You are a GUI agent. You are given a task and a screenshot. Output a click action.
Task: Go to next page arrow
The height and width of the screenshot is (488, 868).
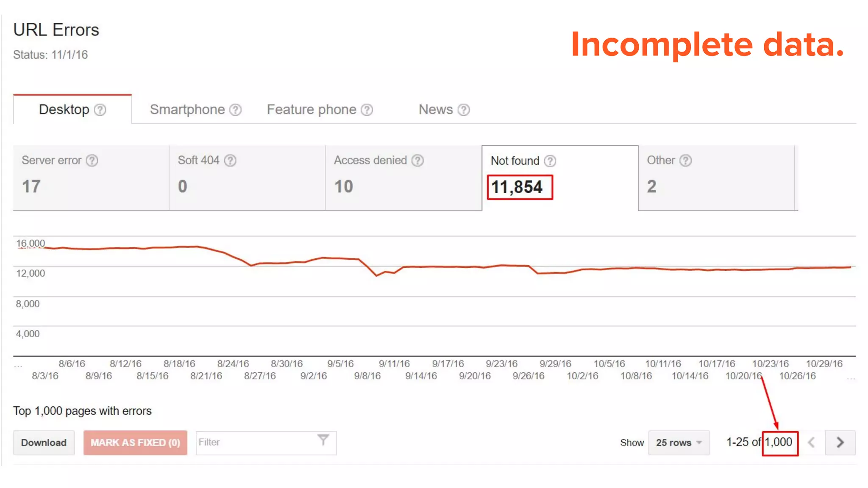840,443
